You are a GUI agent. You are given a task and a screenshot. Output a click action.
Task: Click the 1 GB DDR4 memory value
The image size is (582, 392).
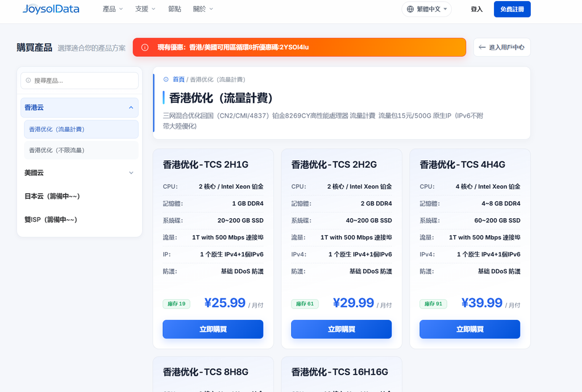[x=248, y=203]
